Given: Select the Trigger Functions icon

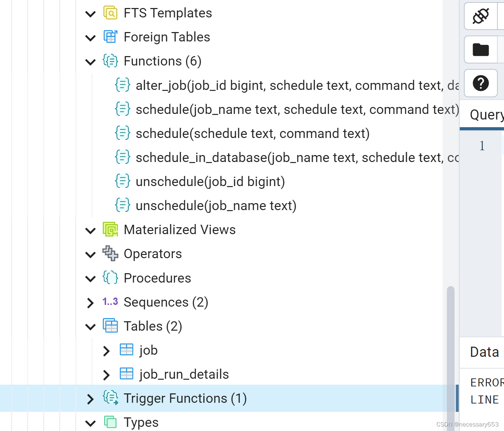Looking at the screenshot, I should (110, 398).
